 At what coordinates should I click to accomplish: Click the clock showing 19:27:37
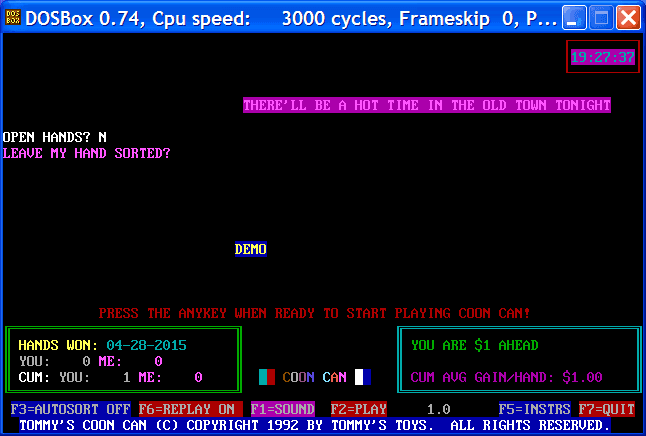[x=603, y=57]
